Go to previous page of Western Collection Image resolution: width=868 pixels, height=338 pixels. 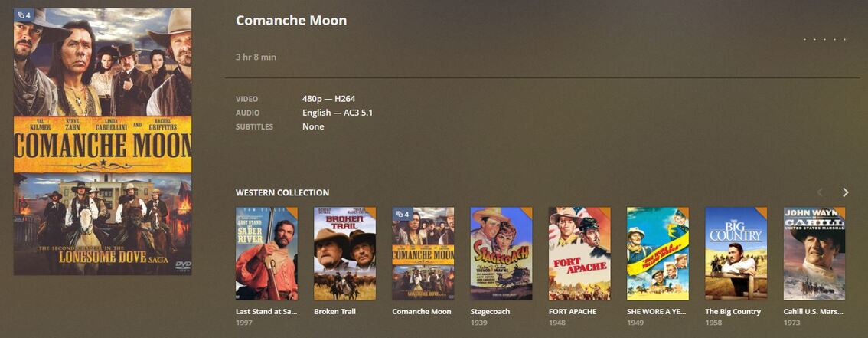[x=821, y=192]
